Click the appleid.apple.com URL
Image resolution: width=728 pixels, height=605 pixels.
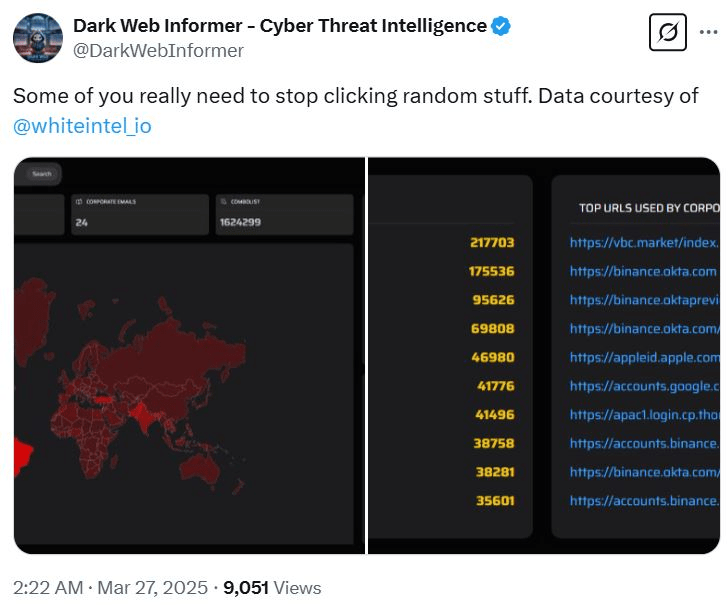[x=644, y=357]
